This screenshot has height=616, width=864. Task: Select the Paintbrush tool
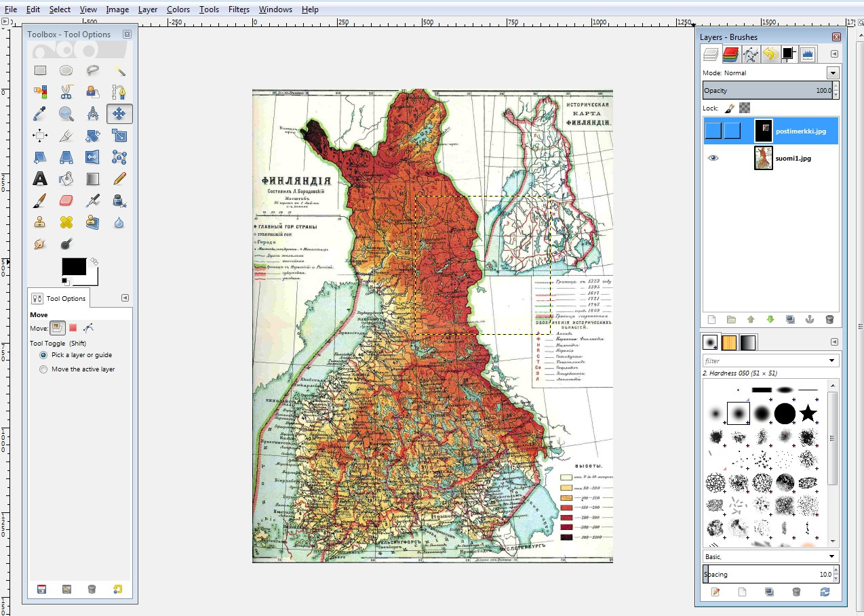coord(40,201)
